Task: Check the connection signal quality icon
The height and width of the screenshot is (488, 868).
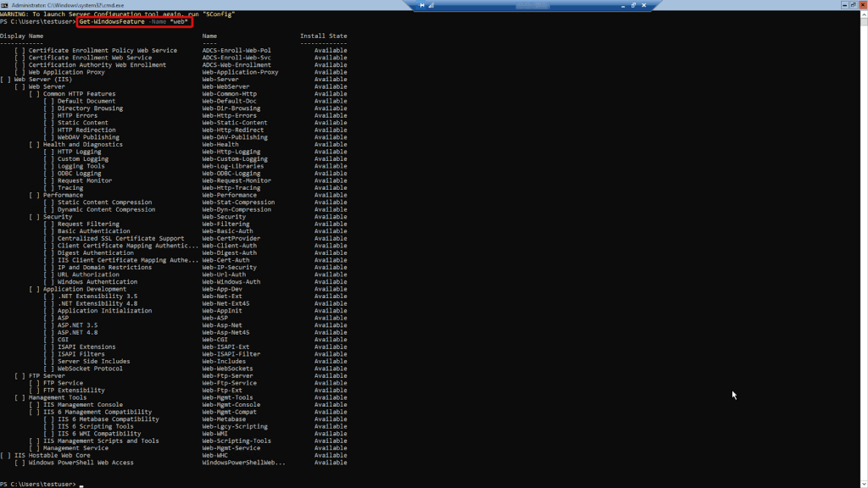Action: [432, 6]
